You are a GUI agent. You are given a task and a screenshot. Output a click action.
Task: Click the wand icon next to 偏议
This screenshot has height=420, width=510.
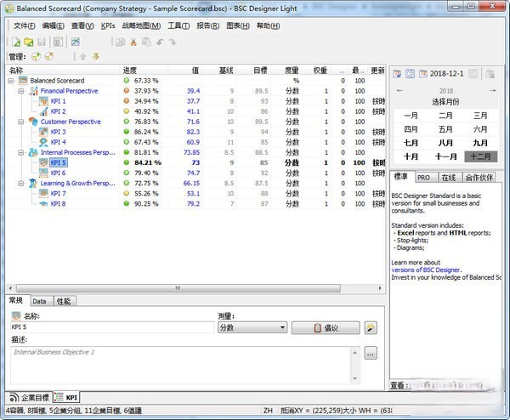tap(371, 327)
